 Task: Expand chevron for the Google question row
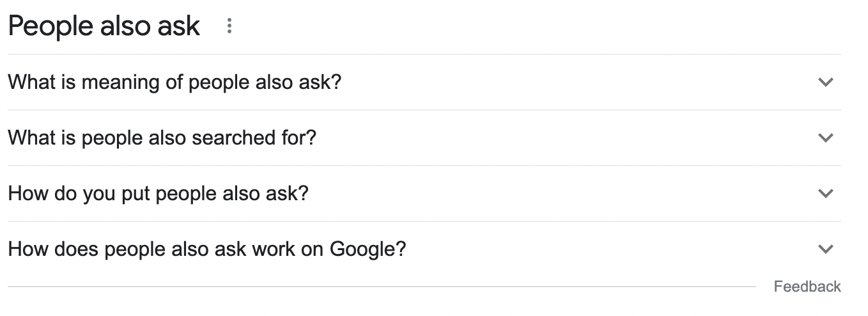point(826,249)
